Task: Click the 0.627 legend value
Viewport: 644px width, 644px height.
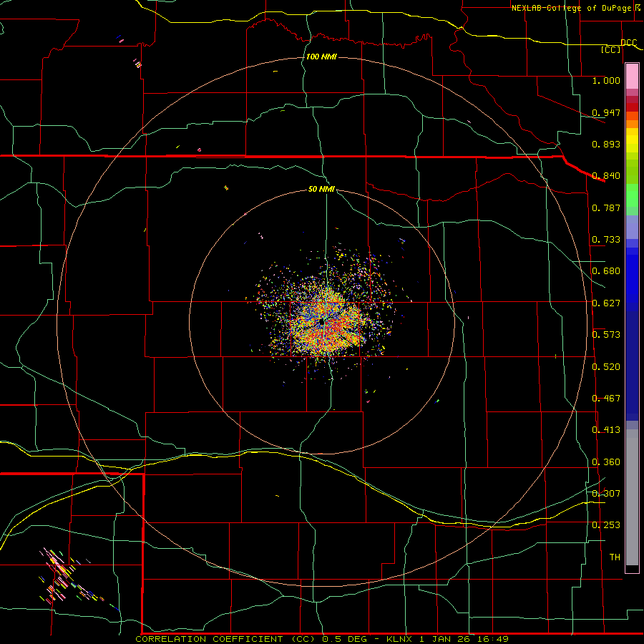Action: coord(606,303)
